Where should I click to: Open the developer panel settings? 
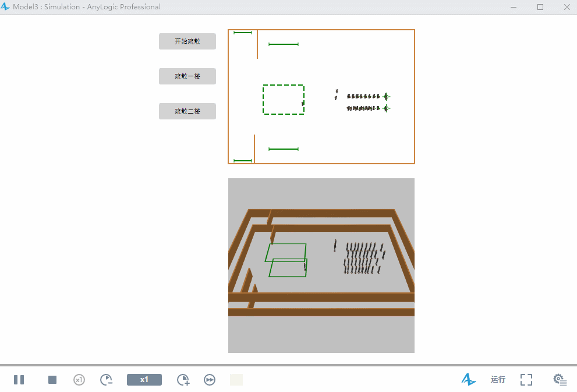(x=560, y=380)
